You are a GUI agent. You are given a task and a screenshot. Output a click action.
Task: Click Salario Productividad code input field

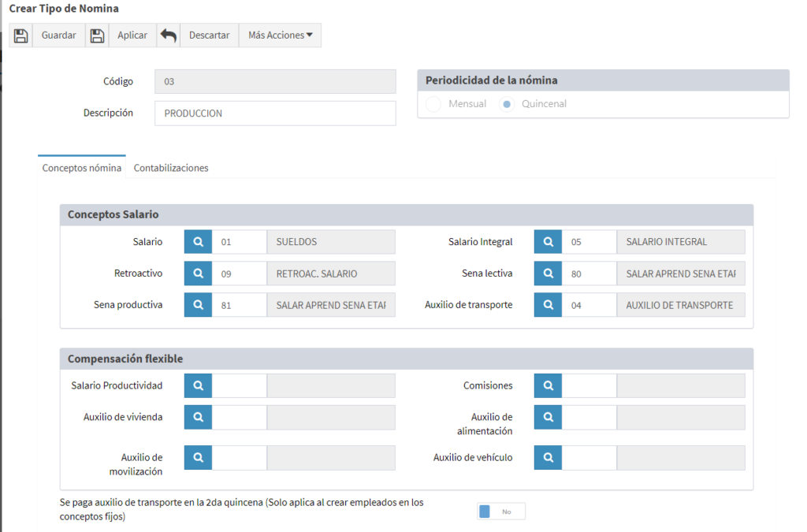pos(240,385)
